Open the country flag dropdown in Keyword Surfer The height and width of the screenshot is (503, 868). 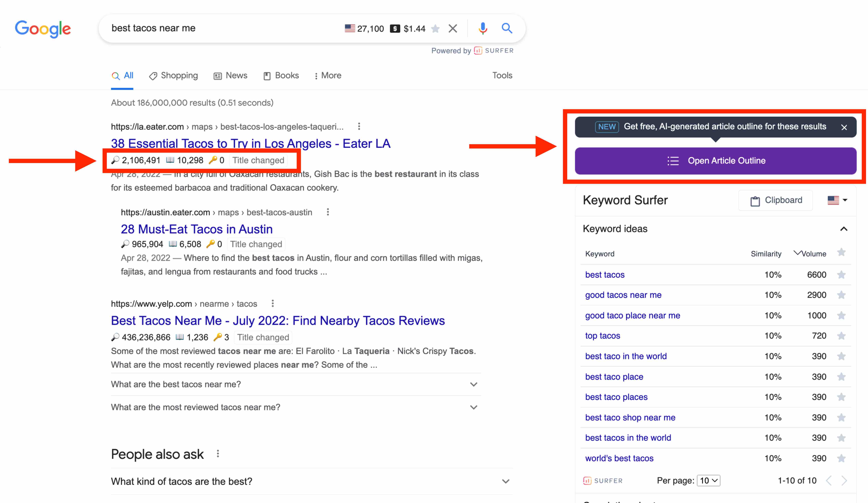click(837, 200)
